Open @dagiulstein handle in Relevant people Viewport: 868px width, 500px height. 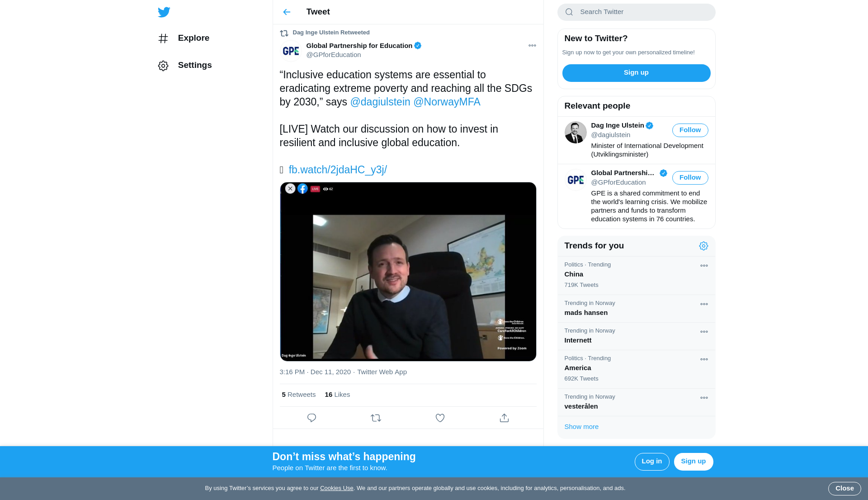click(610, 135)
